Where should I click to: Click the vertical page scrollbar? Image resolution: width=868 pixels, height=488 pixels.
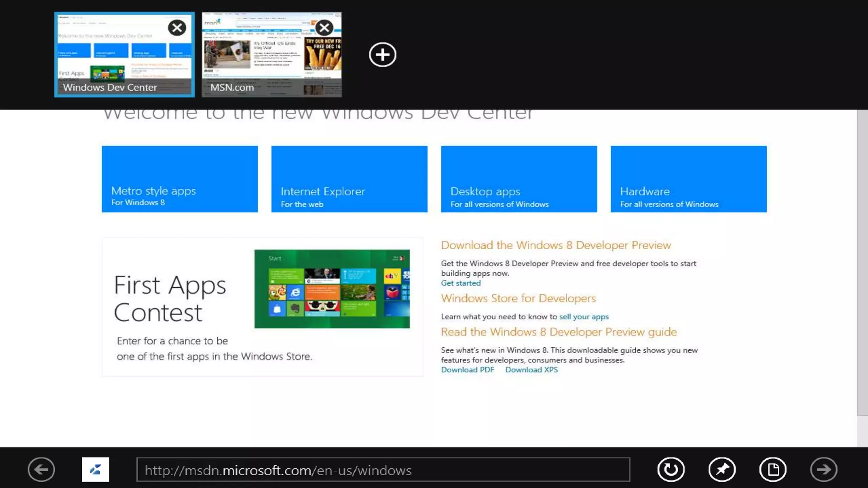tap(862, 263)
